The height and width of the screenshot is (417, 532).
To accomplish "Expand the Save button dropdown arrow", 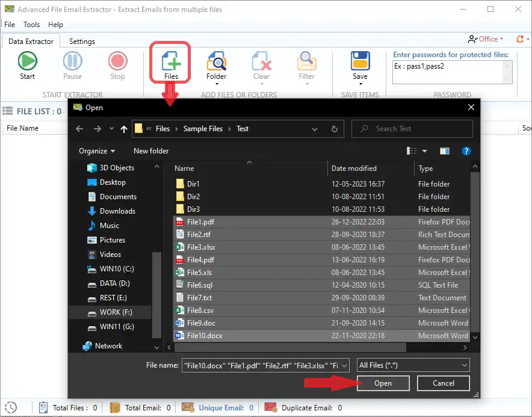I will click(x=360, y=84).
